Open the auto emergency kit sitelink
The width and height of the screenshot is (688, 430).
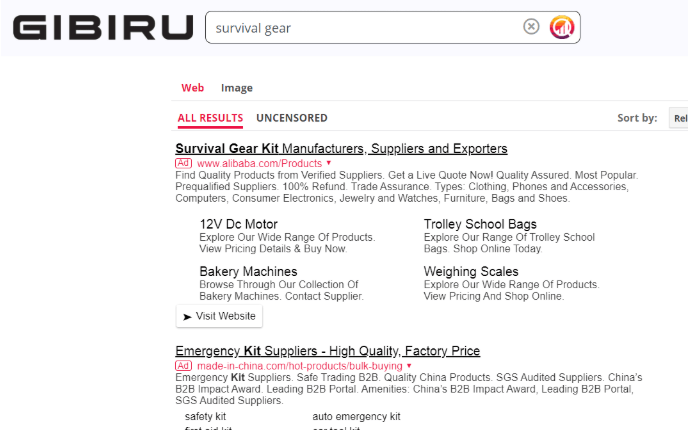[356, 416]
